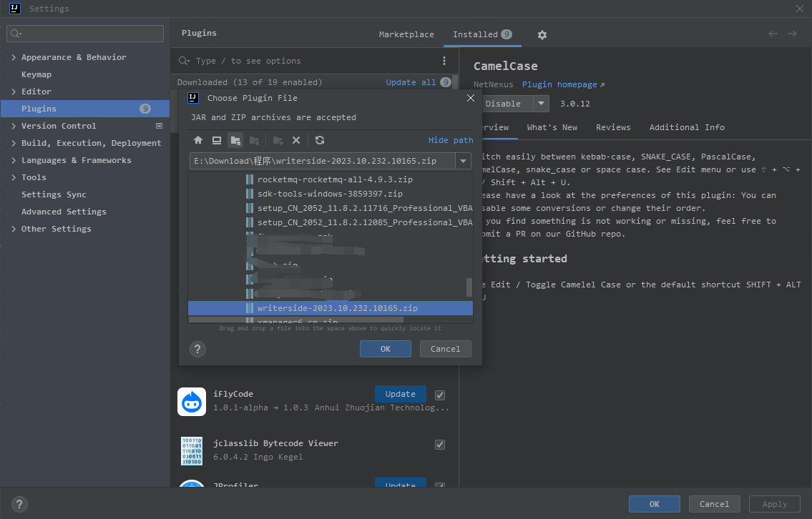812x519 pixels.
Task: Delete the selected file via toolbar icon
Action: (x=296, y=140)
